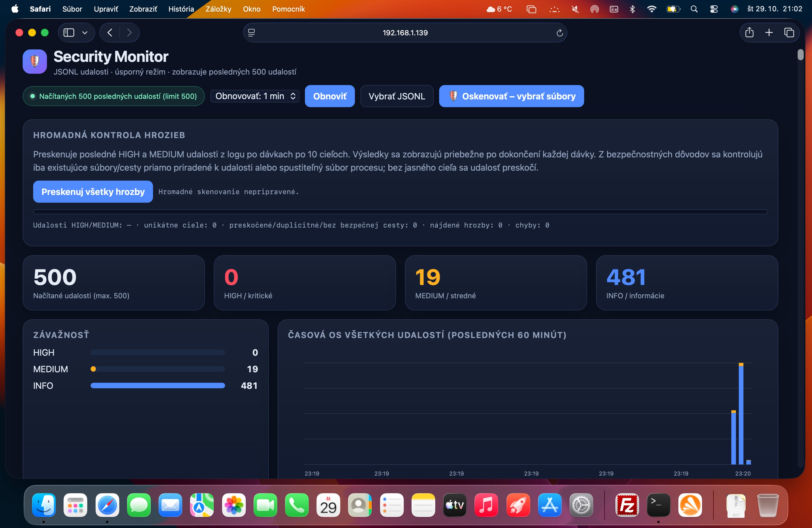
Task: Go back with the back arrow
Action: pyautogui.click(x=110, y=33)
